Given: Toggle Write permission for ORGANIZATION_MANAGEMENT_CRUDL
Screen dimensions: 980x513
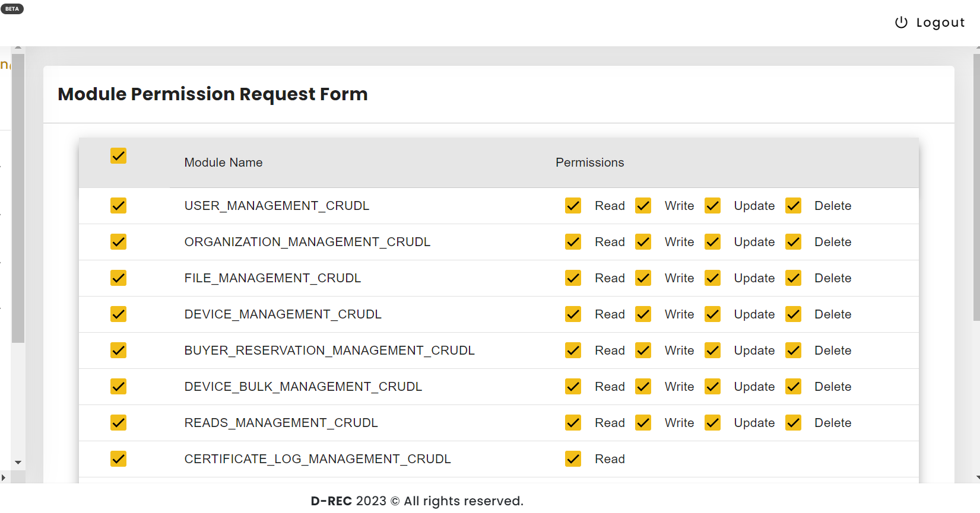Looking at the screenshot, I should click(643, 242).
